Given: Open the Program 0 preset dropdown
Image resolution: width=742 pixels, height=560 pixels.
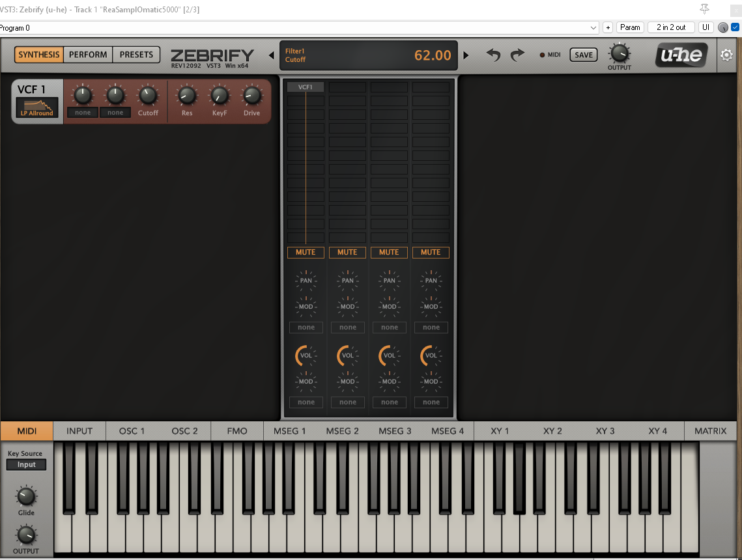Looking at the screenshot, I should tap(298, 28).
